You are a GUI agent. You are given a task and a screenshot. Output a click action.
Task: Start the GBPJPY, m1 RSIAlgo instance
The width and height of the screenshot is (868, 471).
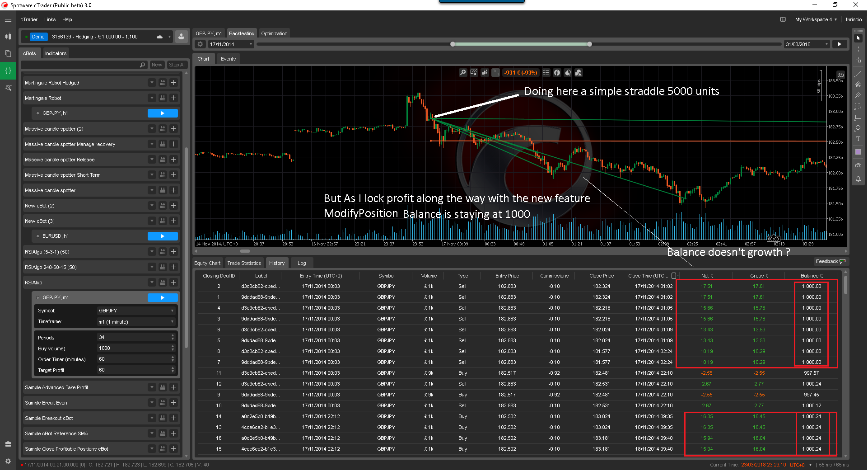[x=163, y=298]
